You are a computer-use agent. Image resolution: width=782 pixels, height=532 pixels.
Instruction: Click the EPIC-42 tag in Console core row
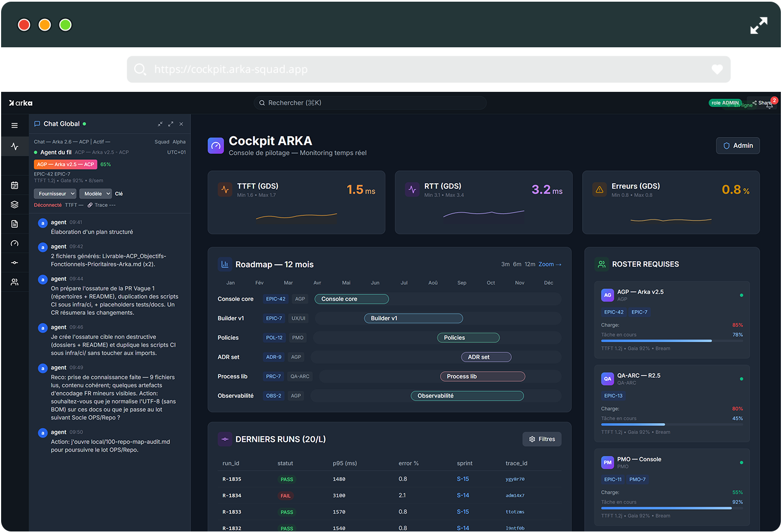pyautogui.click(x=276, y=299)
